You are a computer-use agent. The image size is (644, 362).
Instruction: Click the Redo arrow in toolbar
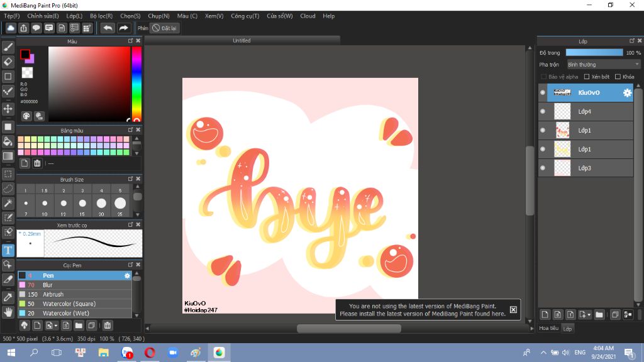(x=123, y=28)
